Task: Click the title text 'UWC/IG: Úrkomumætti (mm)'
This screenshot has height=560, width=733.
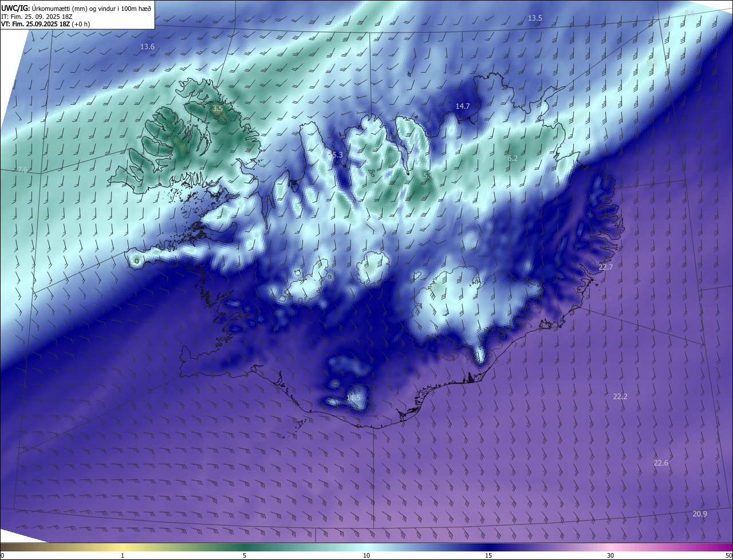Action: [x=44, y=7]
